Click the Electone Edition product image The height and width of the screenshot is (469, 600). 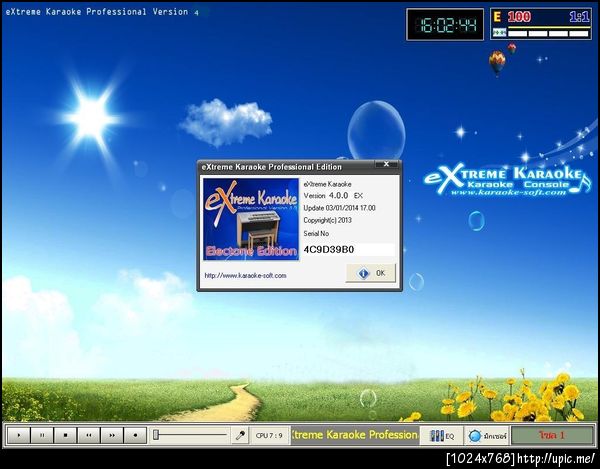pyautogui.click(x=251, y=219)
